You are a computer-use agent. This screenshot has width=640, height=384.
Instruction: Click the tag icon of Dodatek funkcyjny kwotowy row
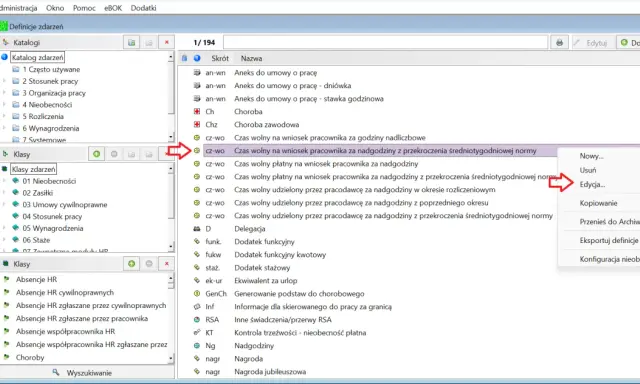[197, 255]
